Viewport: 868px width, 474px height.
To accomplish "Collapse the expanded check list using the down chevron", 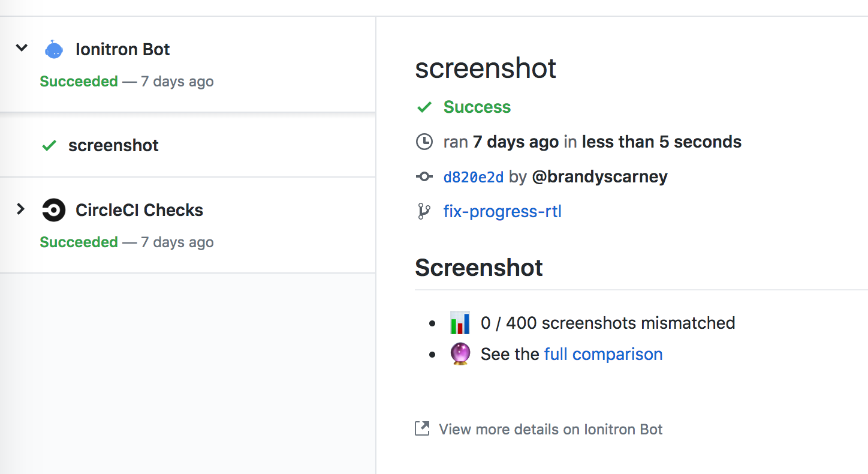I will coord(22,48).
